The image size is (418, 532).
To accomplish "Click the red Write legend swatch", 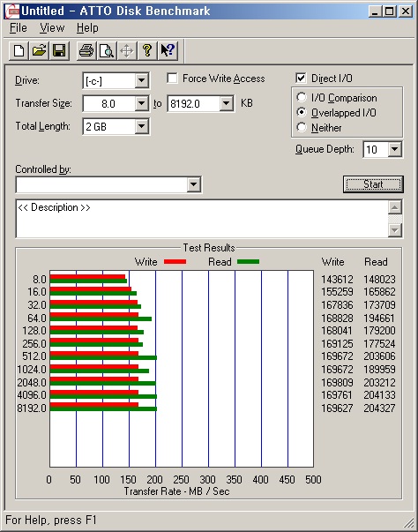I will 175,262.
